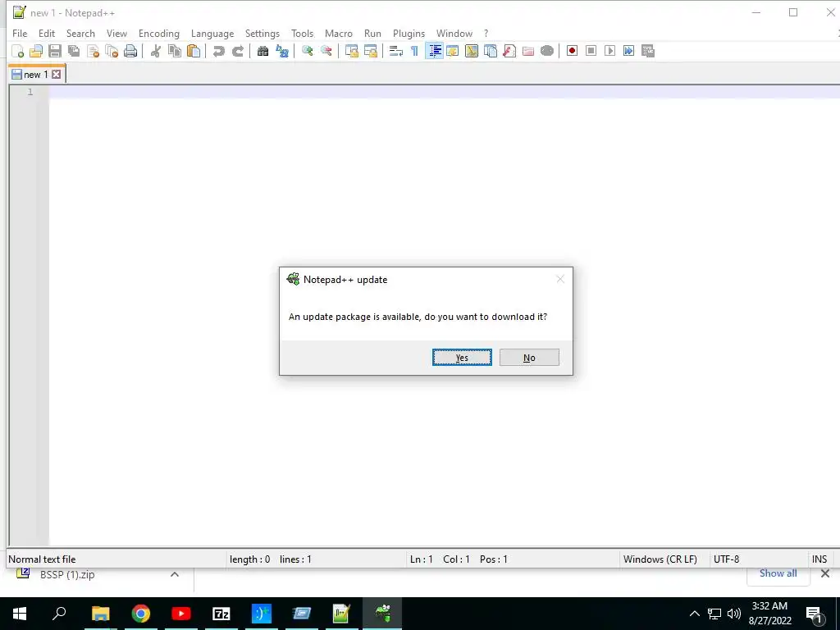The width and height of the screenshot is (840, 630).
Task: Click the Copy toolbar icon
Action: click(x=175, y=51)
